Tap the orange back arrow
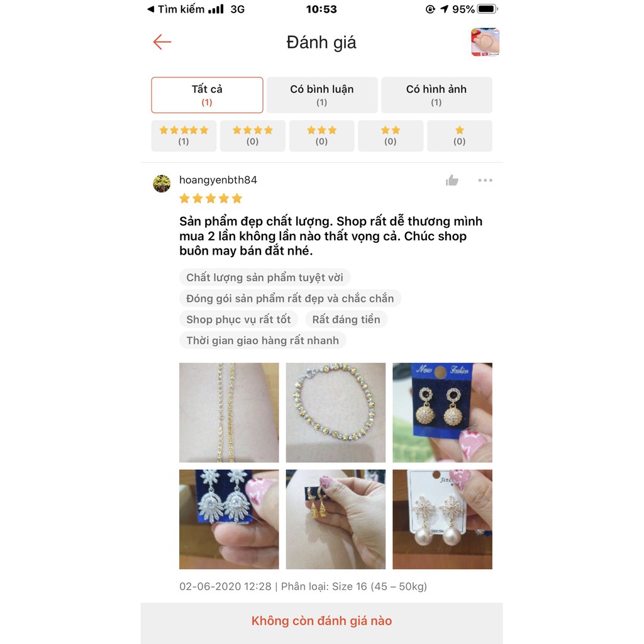 click(x=162, y=42)
